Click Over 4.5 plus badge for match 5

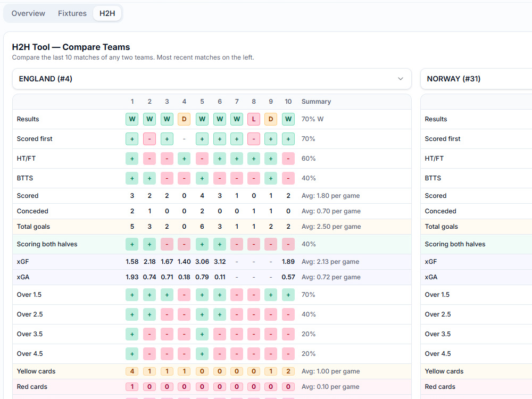tap(202, 354)
